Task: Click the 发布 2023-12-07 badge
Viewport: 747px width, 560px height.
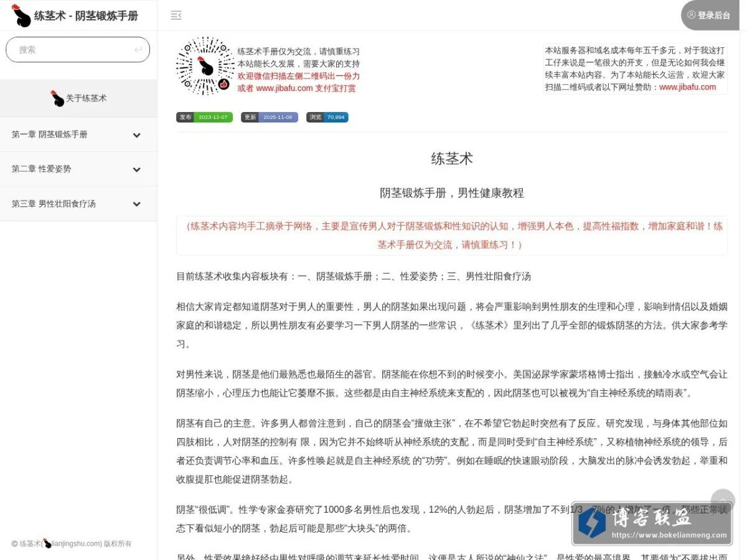Action: click(204, 117)
